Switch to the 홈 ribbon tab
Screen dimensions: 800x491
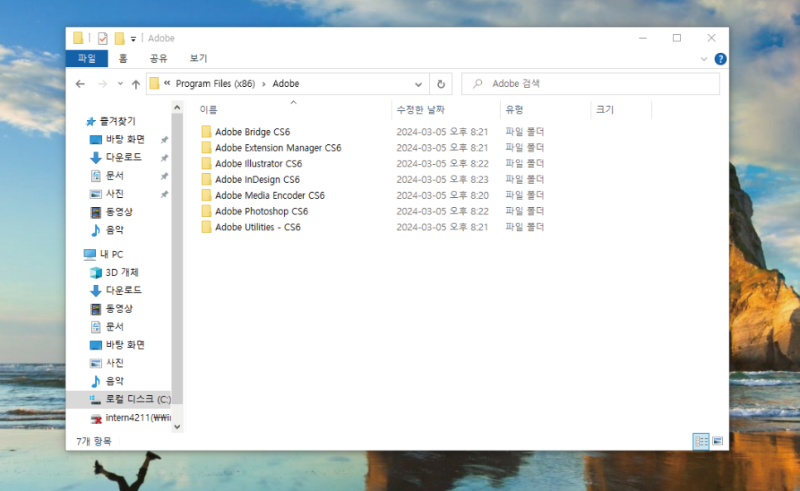coord(123,58)
